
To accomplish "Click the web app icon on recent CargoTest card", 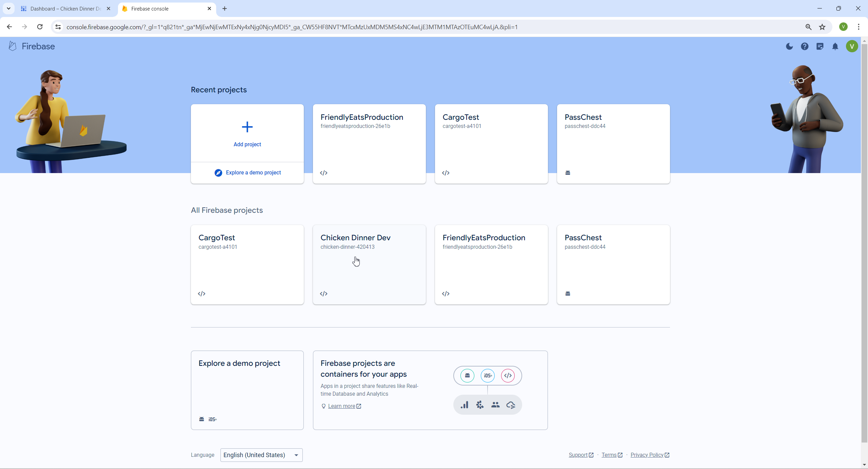I will point(446,173).
